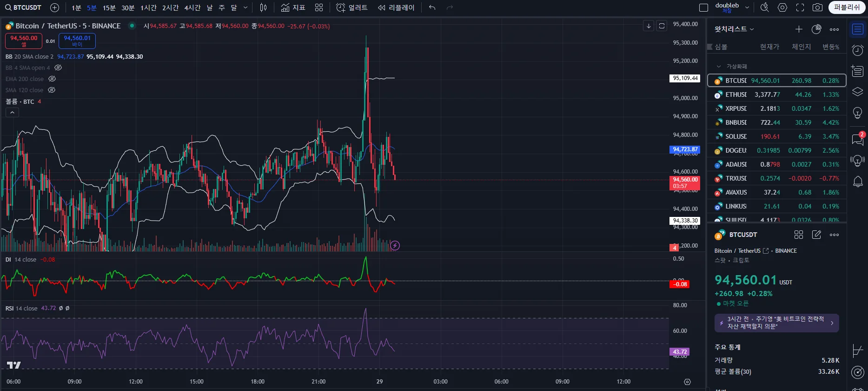Screen dimensions: 868x391
Task: Open the notifications bell icon
Action: click(858, 182)
